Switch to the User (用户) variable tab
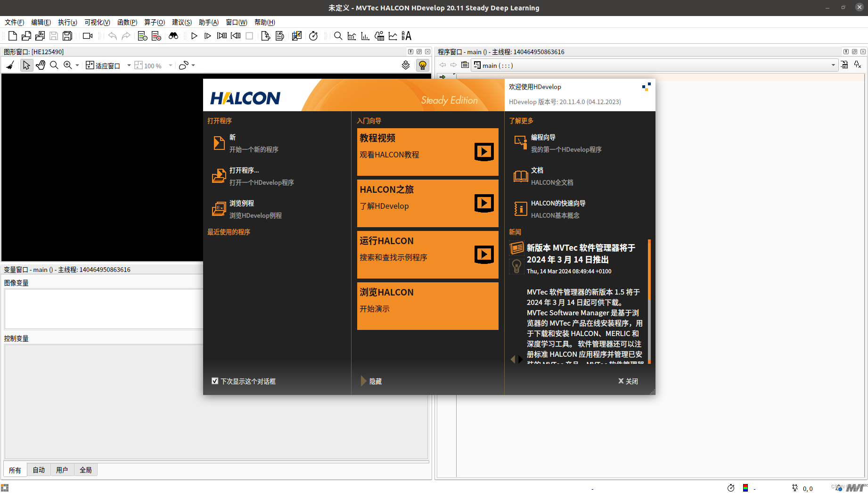This screenshot has height=493, width=868. click(62, 470)
